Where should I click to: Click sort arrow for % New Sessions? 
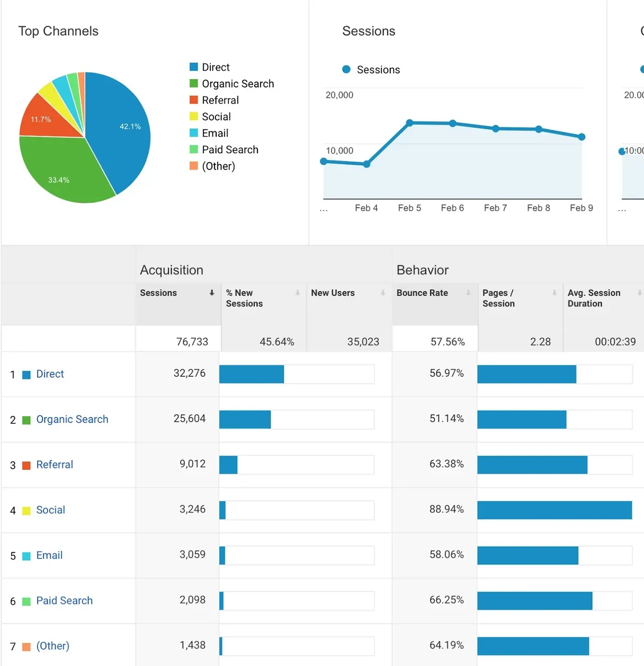point(298,293)
